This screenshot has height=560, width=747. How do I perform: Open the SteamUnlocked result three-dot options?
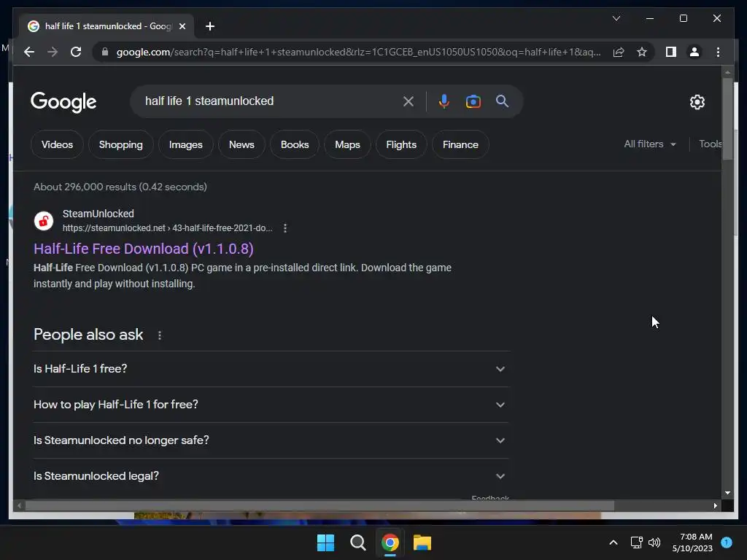(x=285, y=228)
